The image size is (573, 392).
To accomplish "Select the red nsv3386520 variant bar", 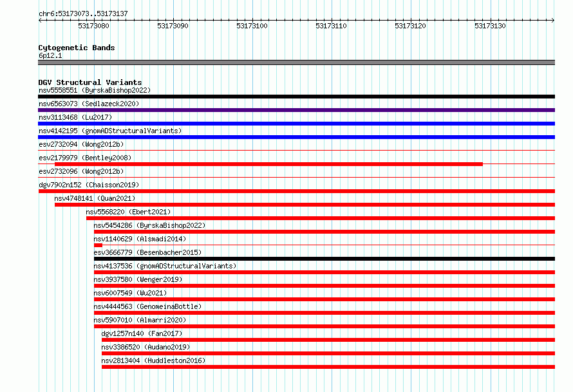I will tap(328, 353).
